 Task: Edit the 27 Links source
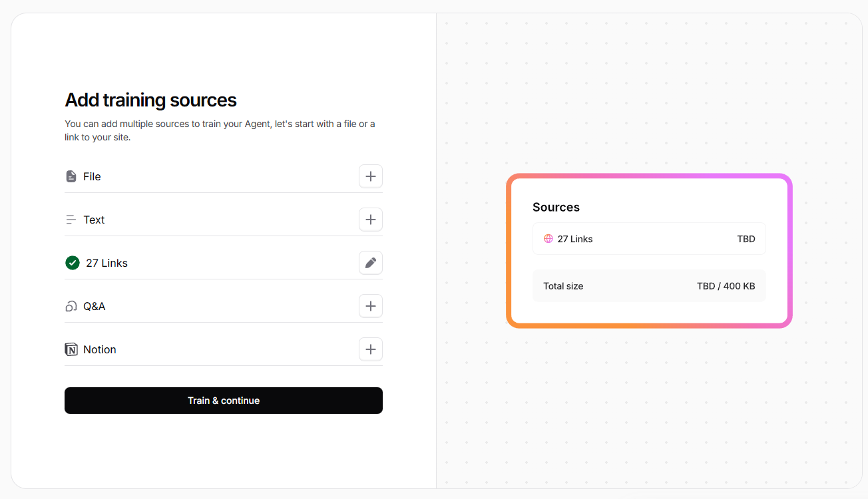coord(371,263)
